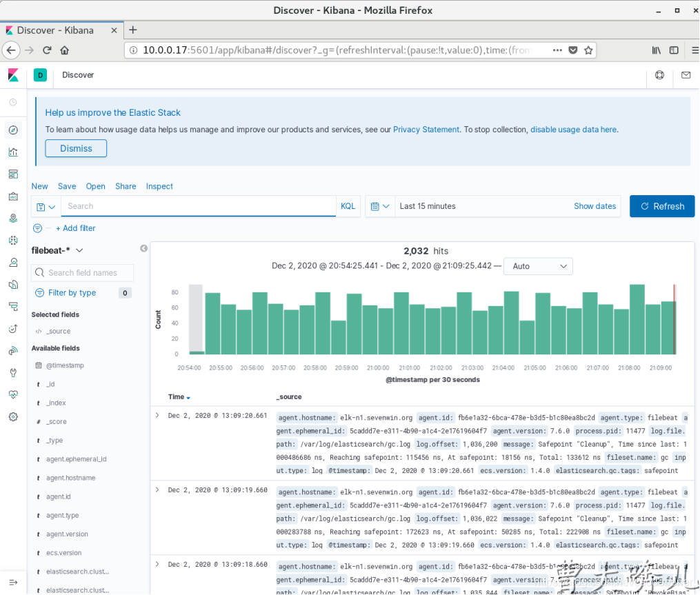The image size is (700, 595).
Task: Collapse the field sidebar with arrow icon
Action: 143,248
